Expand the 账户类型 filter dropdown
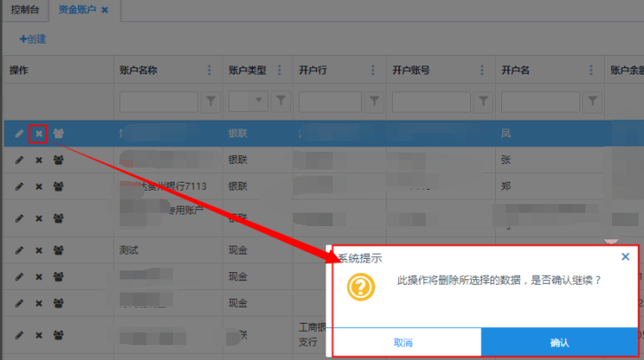Image resolution: width=644 pixels, height=360 pixels. 260,102
